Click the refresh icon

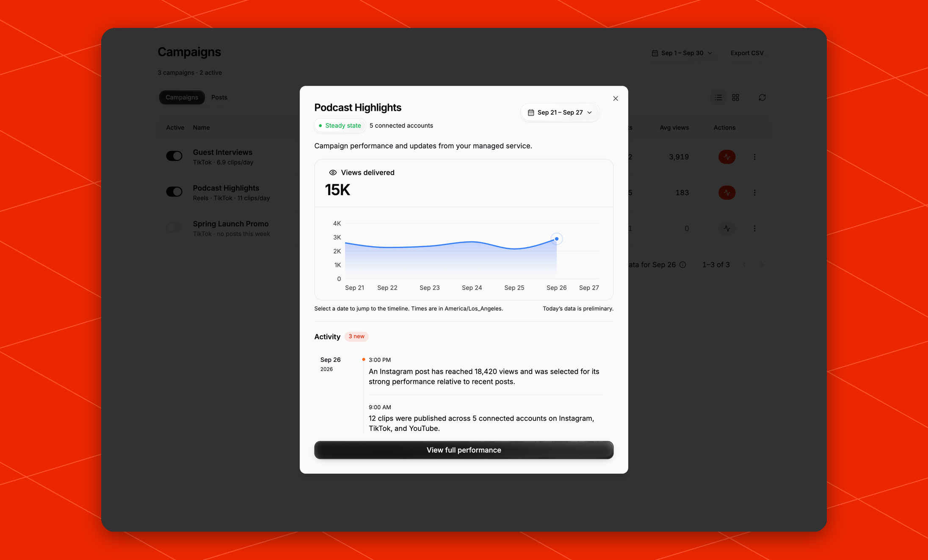(762, 98)
